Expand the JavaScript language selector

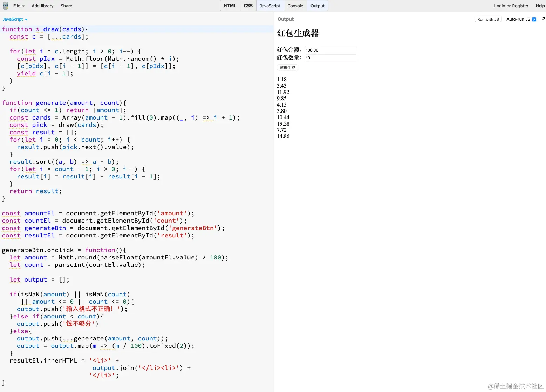(15, 19)
